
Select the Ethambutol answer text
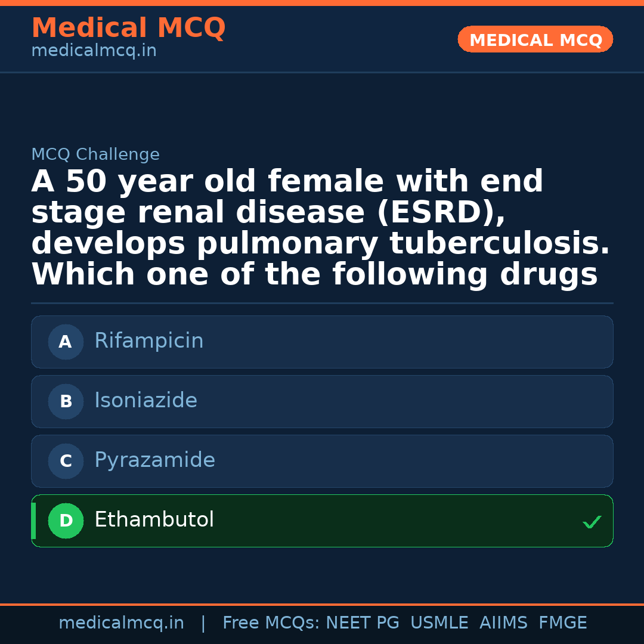tap(154, 520)
